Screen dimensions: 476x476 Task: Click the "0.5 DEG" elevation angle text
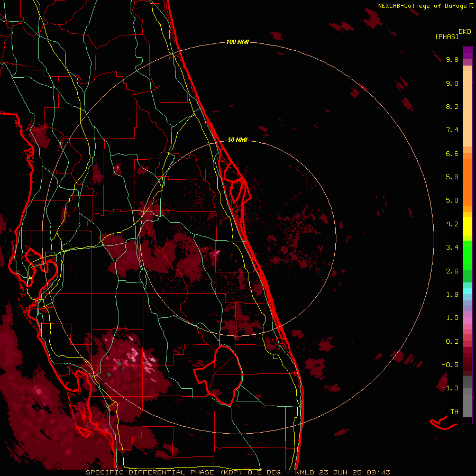pos(264,472)
